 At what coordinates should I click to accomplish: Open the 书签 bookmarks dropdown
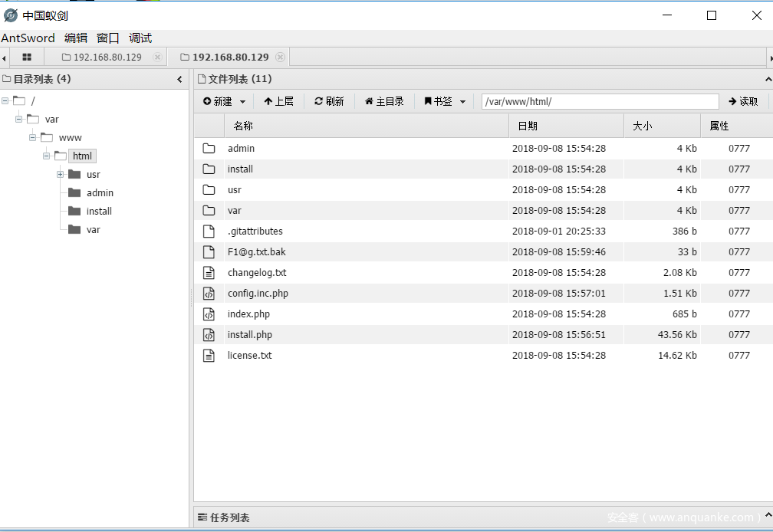[445, 101]
